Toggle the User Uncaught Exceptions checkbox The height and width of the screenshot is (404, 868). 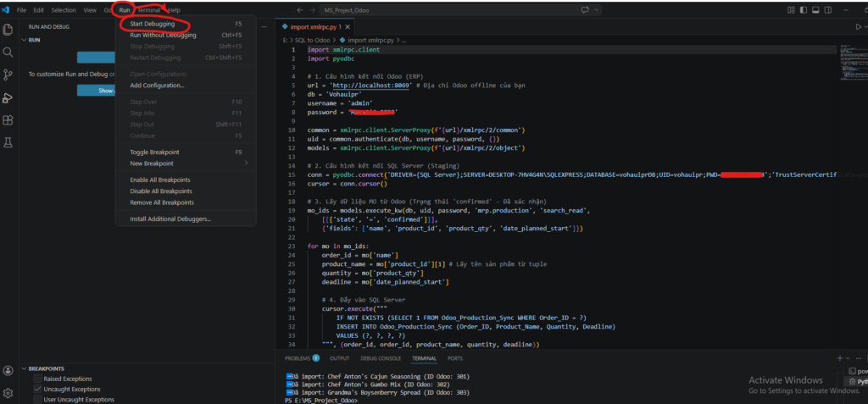[x=37, y=400]
